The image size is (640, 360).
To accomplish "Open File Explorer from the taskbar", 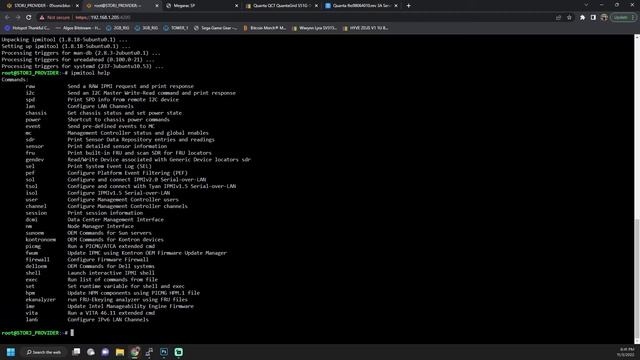I will [120, 352].
